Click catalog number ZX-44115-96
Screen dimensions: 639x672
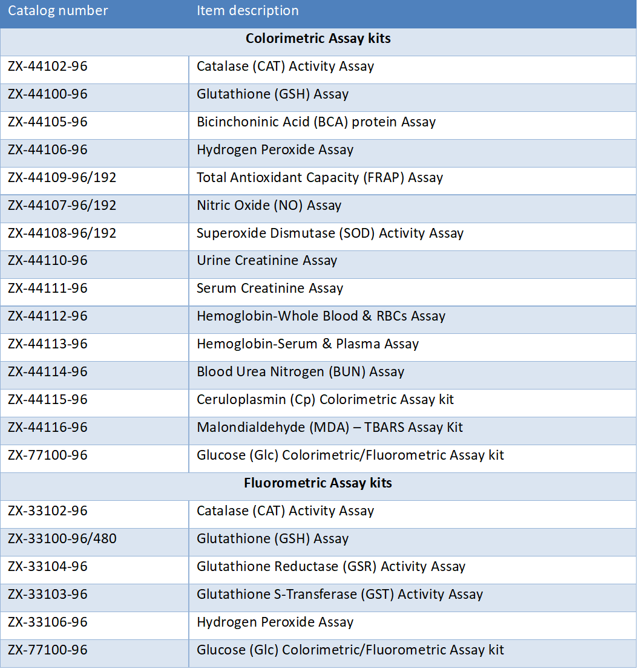tap(48, 400)
